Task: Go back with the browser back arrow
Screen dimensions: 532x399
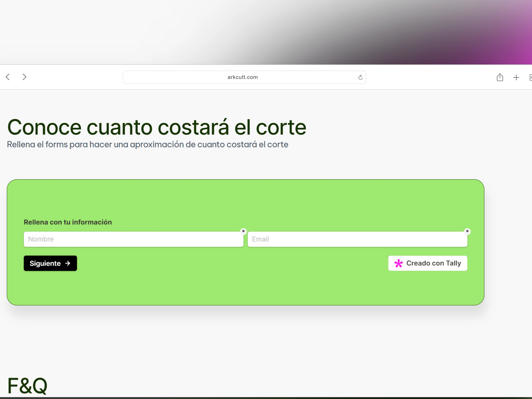Action: coord(8,77)
